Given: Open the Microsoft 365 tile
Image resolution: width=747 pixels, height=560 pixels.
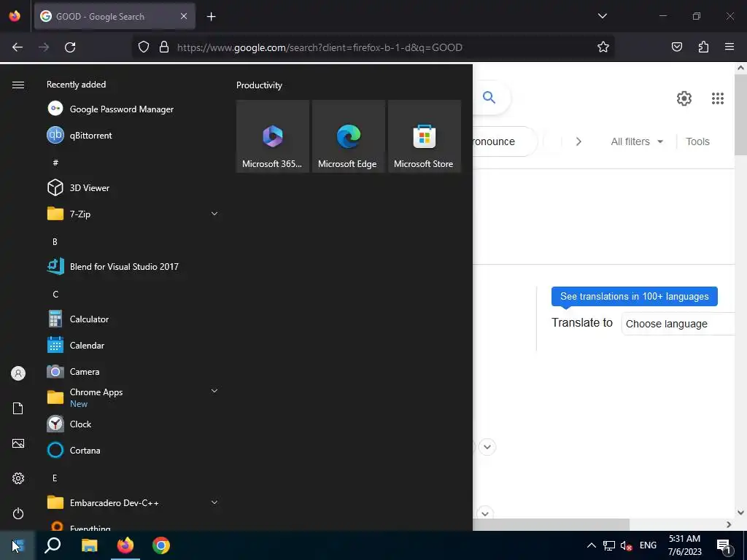Looking at the screenshot, I should [273, 136].
